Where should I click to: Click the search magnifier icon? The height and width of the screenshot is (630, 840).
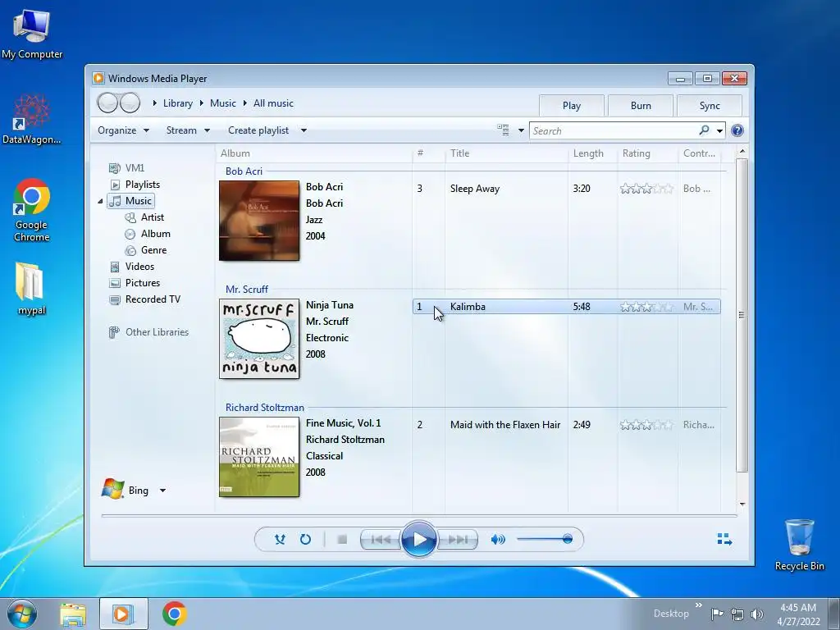coord(704,130)
